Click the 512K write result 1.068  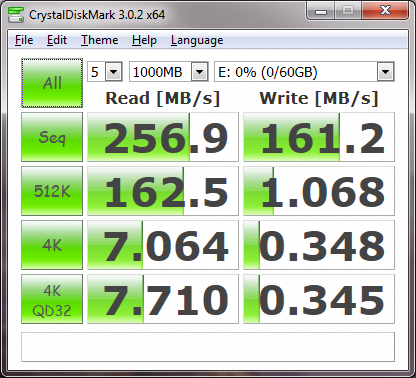319,191
